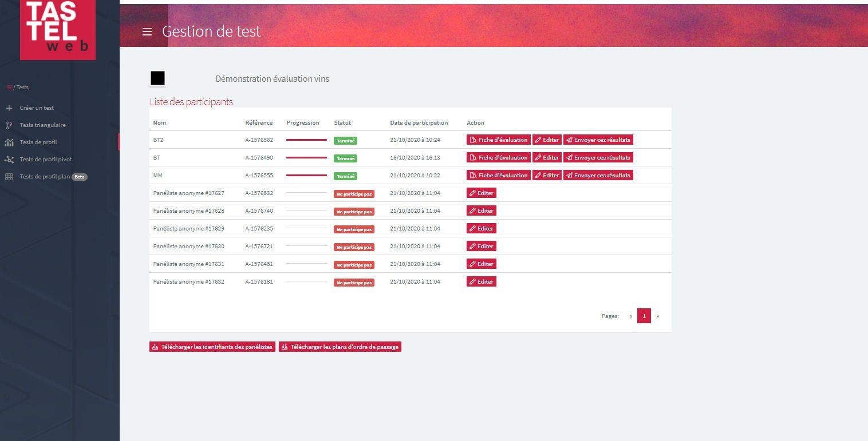This screenshot has width=868, height=441.
Task: Open the hamburger menu next to Gestion de test
Action: (147, 31)
